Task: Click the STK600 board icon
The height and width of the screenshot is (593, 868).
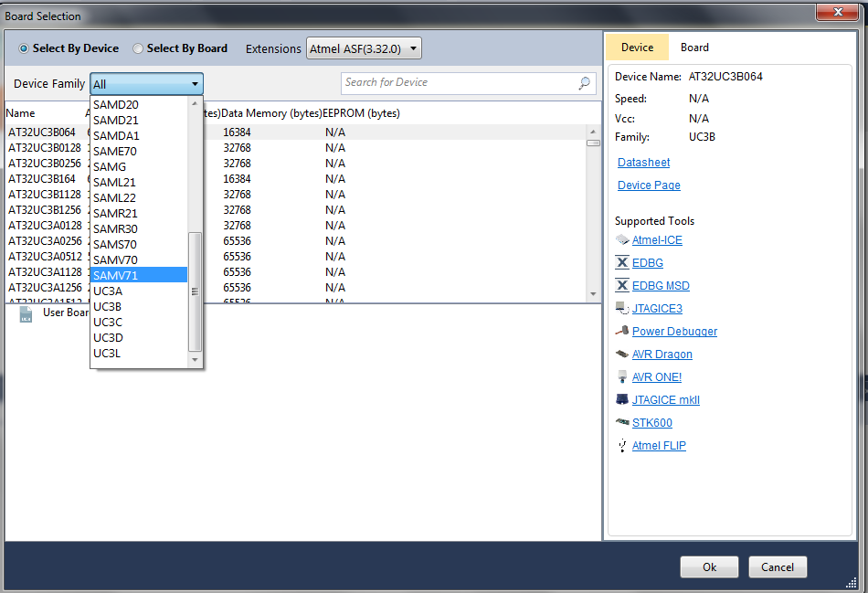Action: click(x=622, y=423)
